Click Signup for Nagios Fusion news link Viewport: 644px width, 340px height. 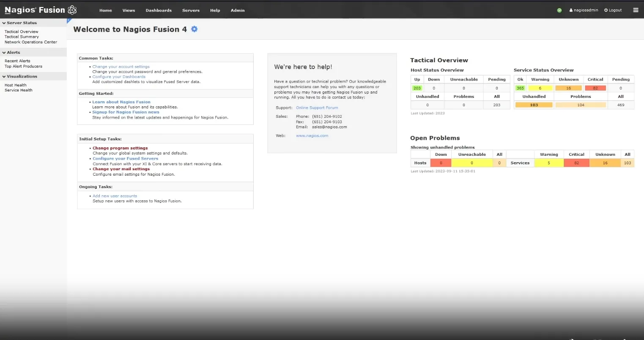126,112
